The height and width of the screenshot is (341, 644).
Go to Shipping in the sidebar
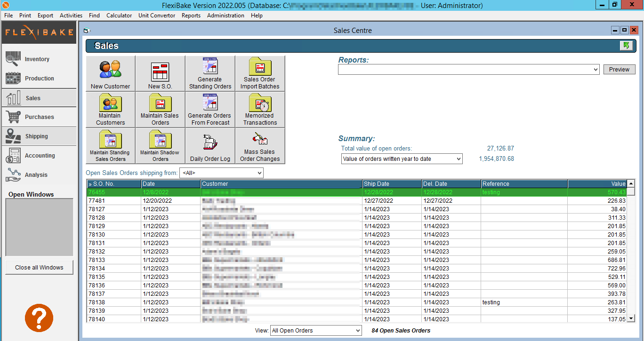tap(39, 136)
